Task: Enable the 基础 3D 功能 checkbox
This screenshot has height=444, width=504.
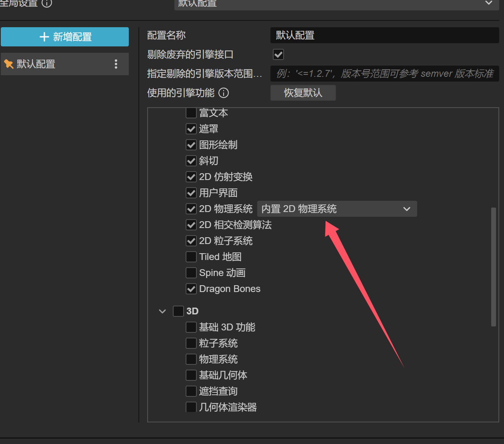Action: click(x=191, y=327)
